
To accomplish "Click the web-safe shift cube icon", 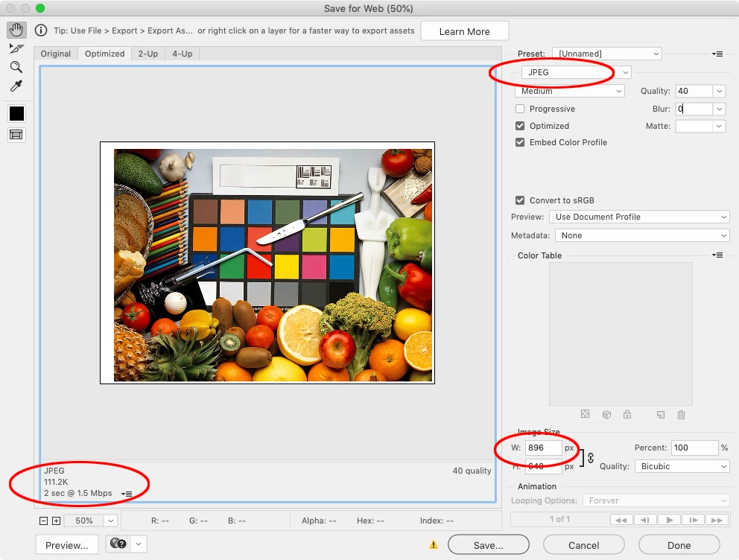I will pos(606,415).
